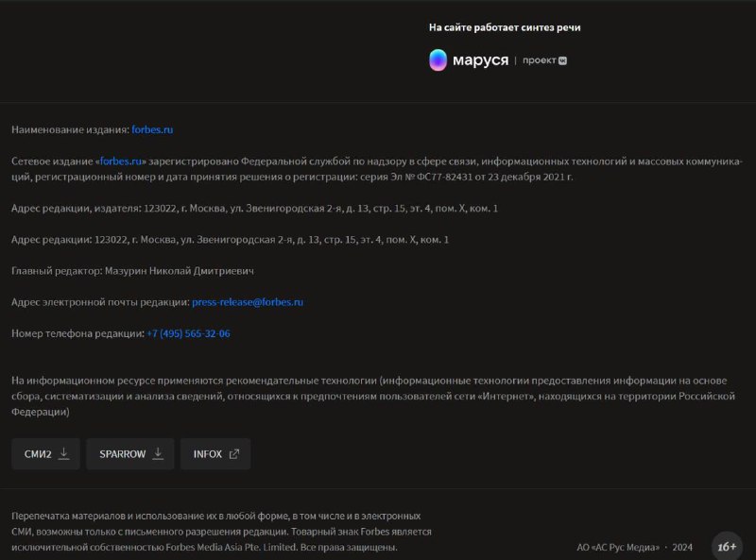Click the АО «АС Рус Медиа» copyright text

(x=618, y=547)
